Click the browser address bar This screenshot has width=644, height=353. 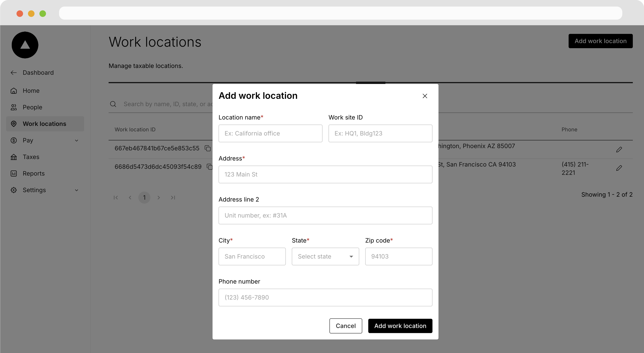point(341,13)
